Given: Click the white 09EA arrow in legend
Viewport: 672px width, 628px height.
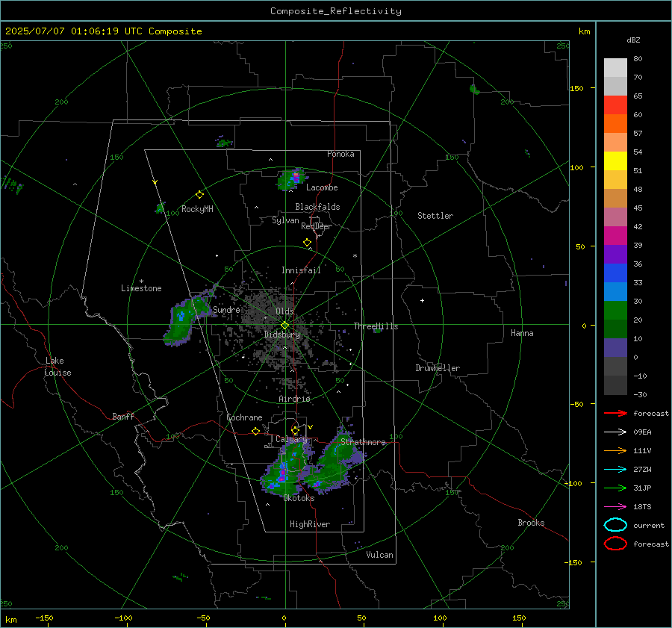Looking at the screenshot, I should pyautogui.click(x=615, y=432).
